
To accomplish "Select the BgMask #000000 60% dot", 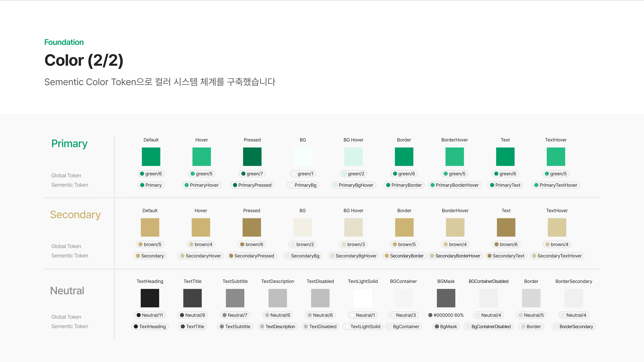I will point(430,315).
